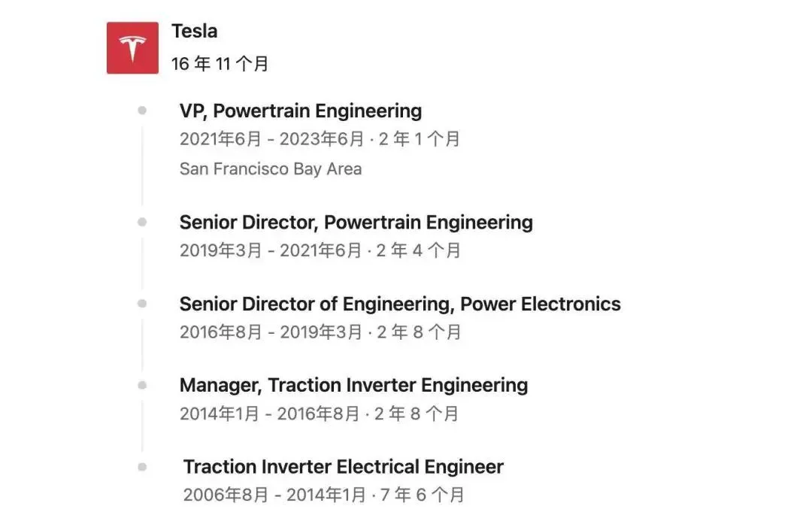Screen dimensions: 812x527
Task: Click the 2006年8月 - 2014年1月 date range
Action: coord(274,495)
